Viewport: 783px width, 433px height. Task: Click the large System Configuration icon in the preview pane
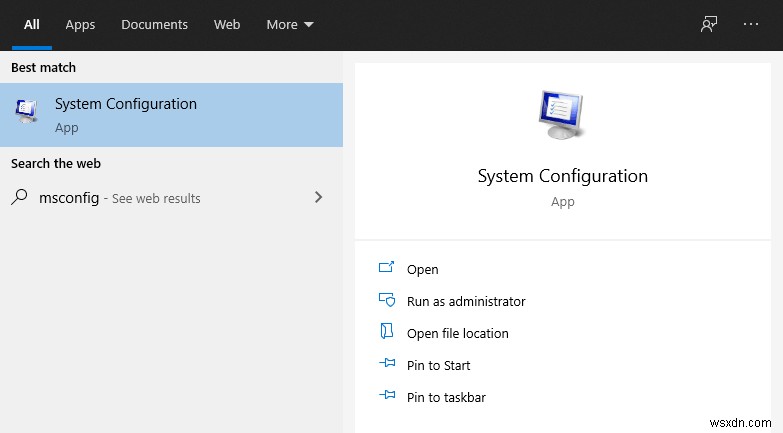coord(562,115)
